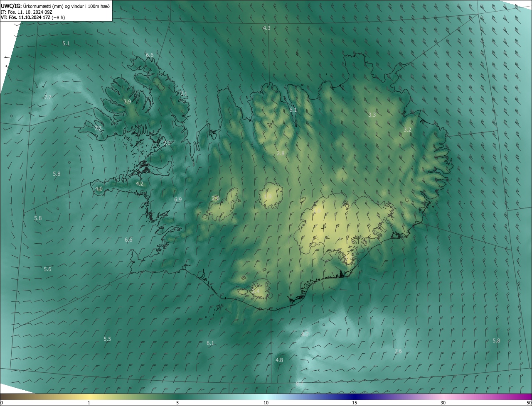Pick the dark blue colour band above tick 15
532x406 pixels.
click(355, 397)
